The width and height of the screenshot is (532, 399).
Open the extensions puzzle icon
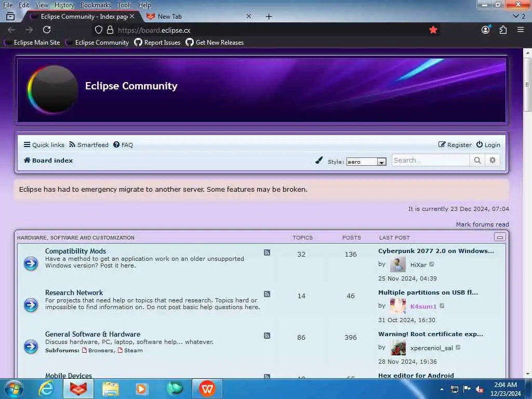[503, 30]
